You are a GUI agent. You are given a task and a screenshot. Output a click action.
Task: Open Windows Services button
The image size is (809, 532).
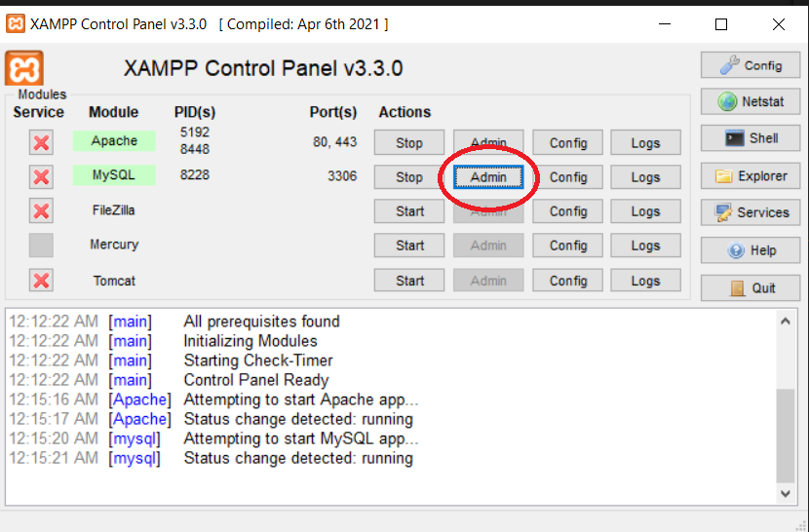tap(751, 212)
